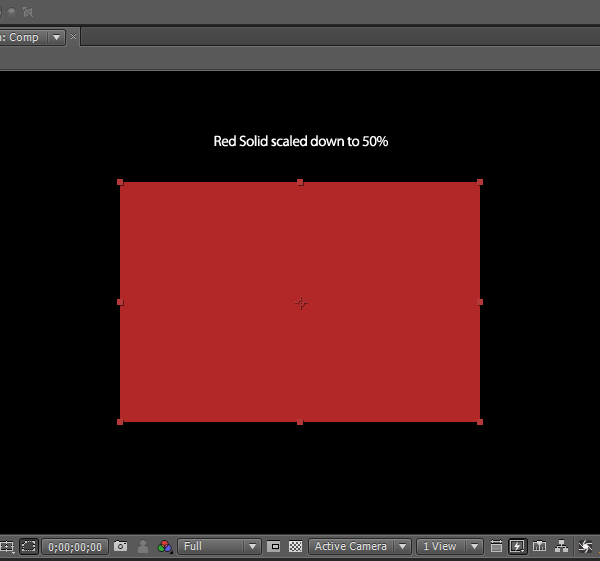Open the 1 View layout dropdown

450,546
